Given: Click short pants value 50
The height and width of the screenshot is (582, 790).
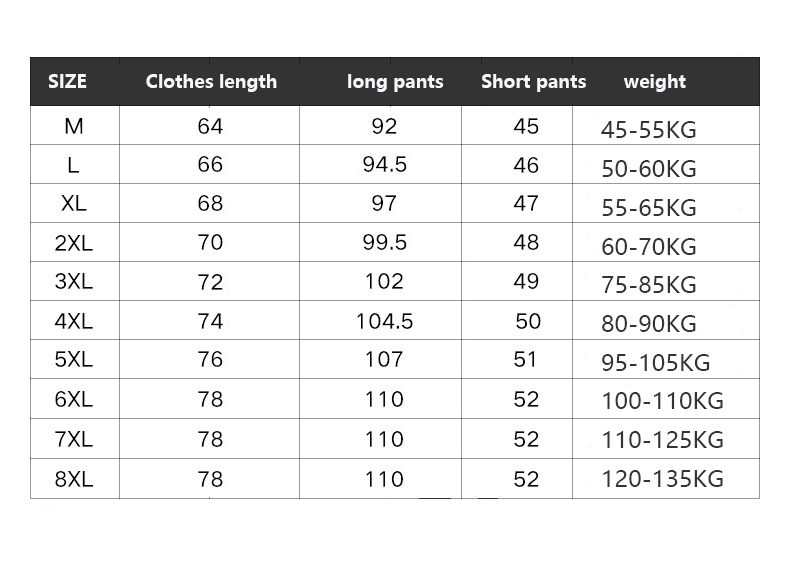Looking at the screenshot, I should tap(528, 321).
